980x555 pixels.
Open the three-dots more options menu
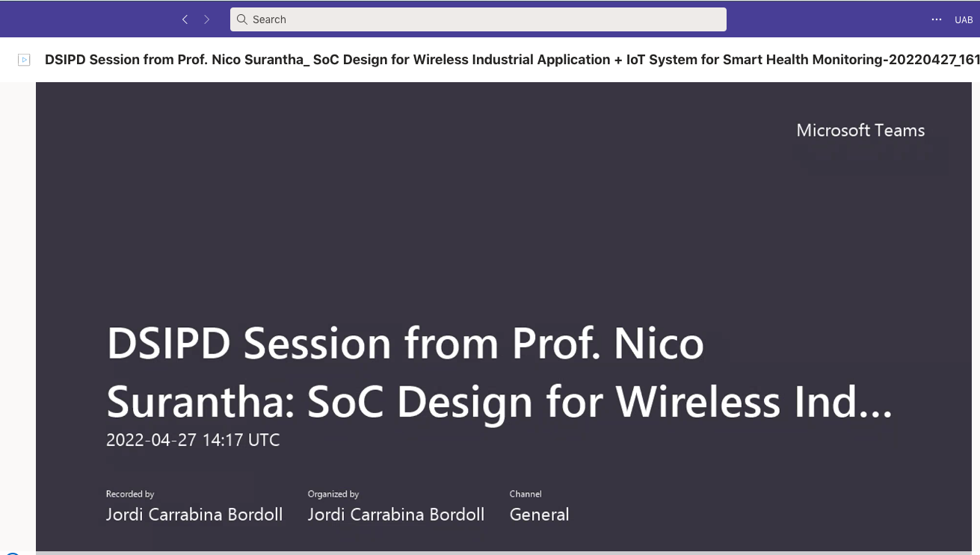[937, 19]
